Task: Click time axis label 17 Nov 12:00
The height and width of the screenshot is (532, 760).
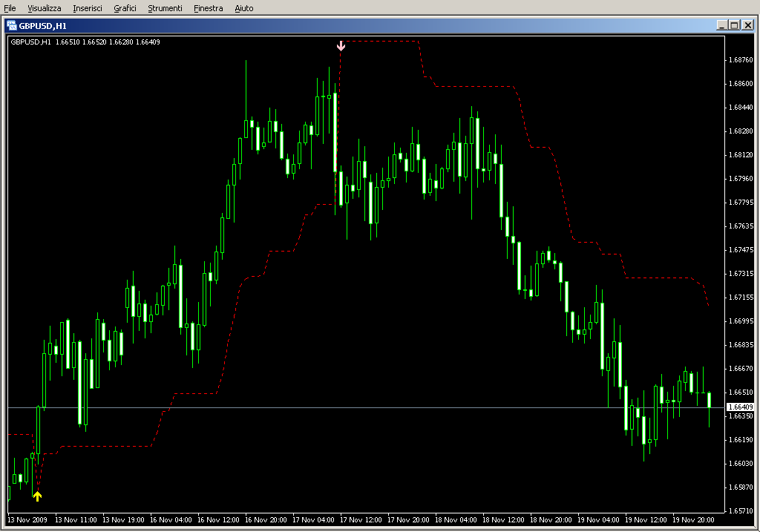Action: click(361, 520)
